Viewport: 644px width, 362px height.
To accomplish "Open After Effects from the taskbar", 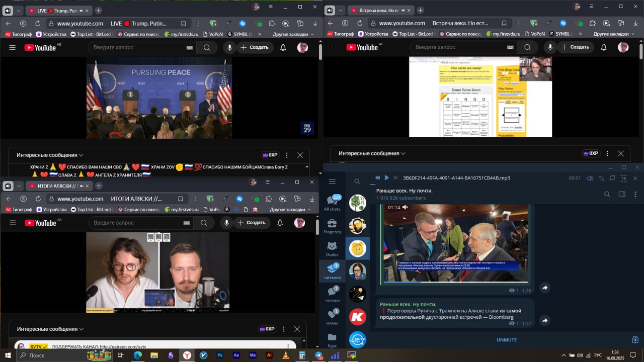I will [236, 355].
